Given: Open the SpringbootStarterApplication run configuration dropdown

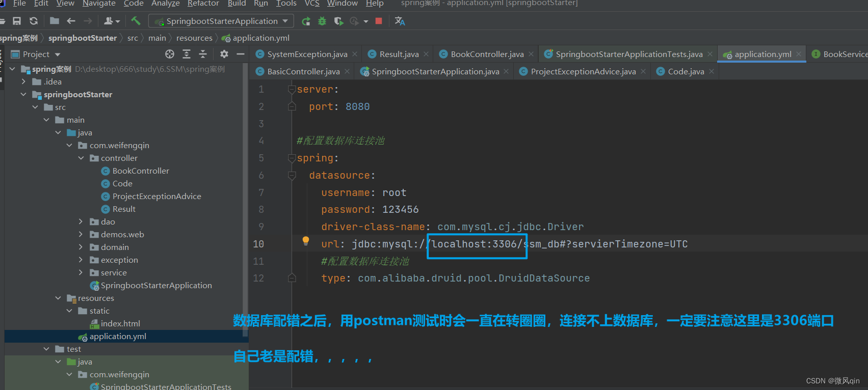Looking at the screenshot, I should (x=221, y=21).
